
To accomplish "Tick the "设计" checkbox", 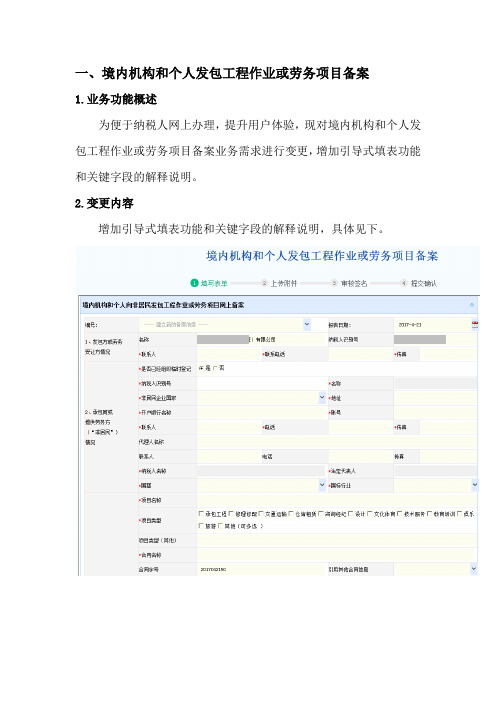I will point(351,514).
